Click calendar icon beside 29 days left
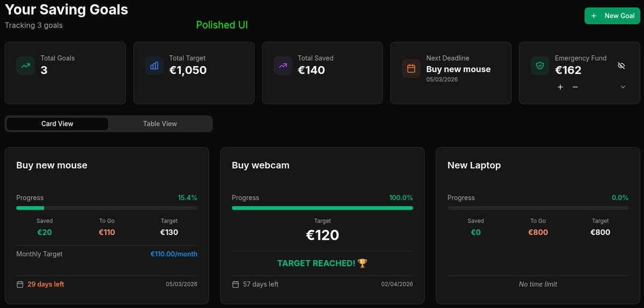Screen dimensions: 644x308 [x=20, y=284]
